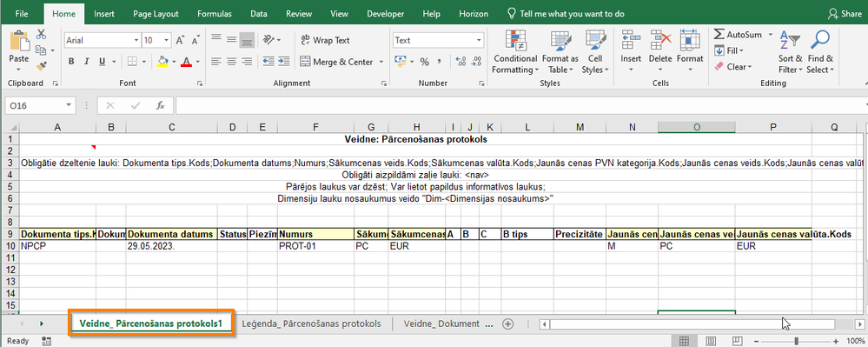The height and width of the screenshot is (347, 868).
Task: Click the Insert Function fx icon
Action: 161,104
